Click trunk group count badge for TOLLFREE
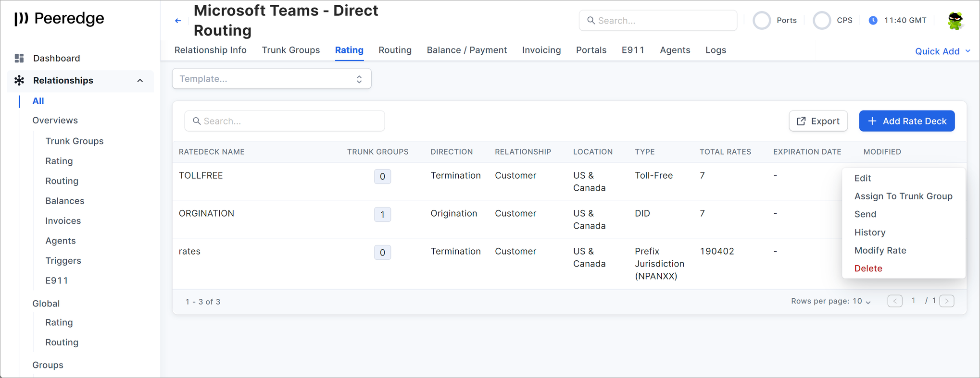 pyautogui.click(x=382, y=176)
